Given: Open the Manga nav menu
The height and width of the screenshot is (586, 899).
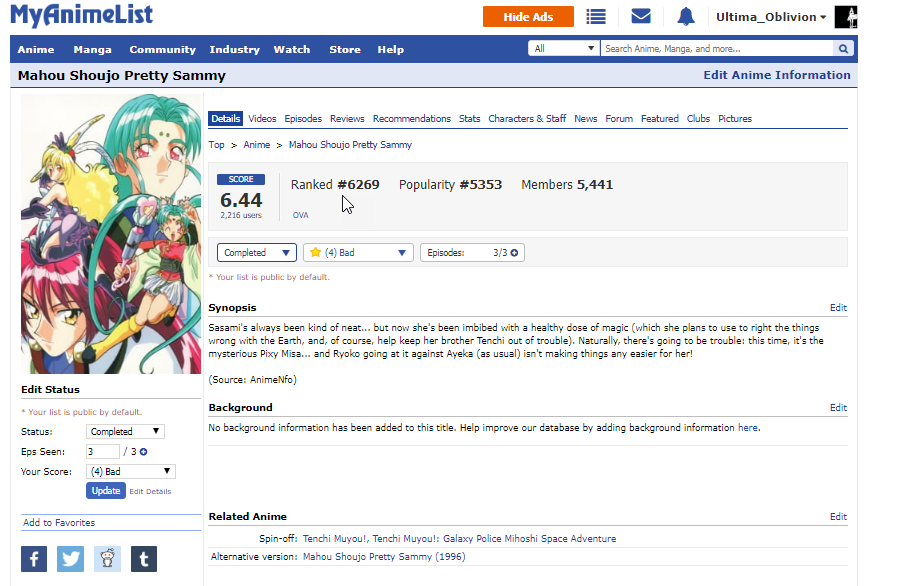Looking at the screenshot, I should pos(92,49).
